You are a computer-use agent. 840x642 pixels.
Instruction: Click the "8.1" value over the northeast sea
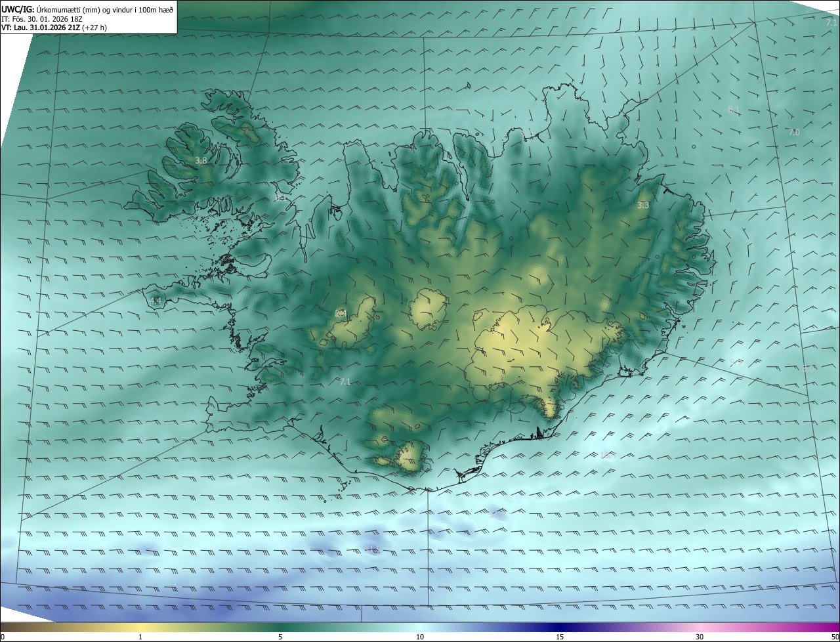pyautogui.click(x=734, y=109)
